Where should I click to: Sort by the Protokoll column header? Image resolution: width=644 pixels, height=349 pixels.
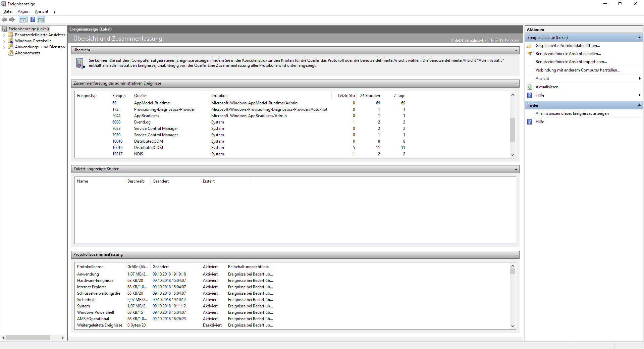270,96
